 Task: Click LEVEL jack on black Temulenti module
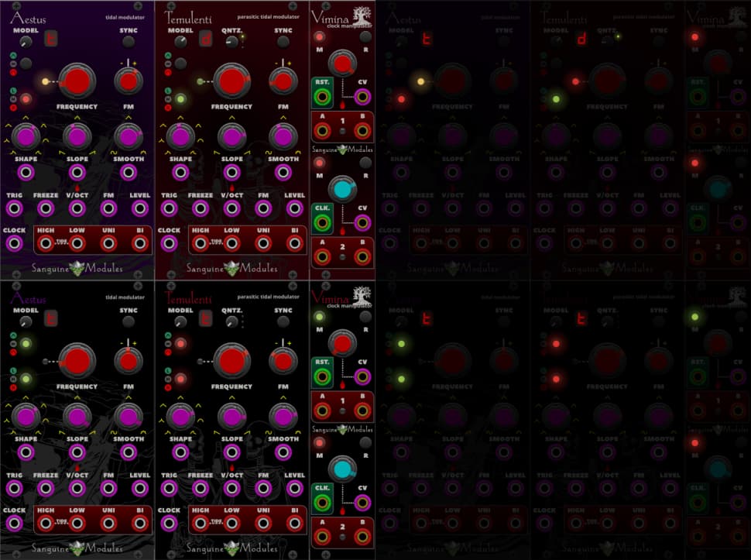click(x=294, y=489)
